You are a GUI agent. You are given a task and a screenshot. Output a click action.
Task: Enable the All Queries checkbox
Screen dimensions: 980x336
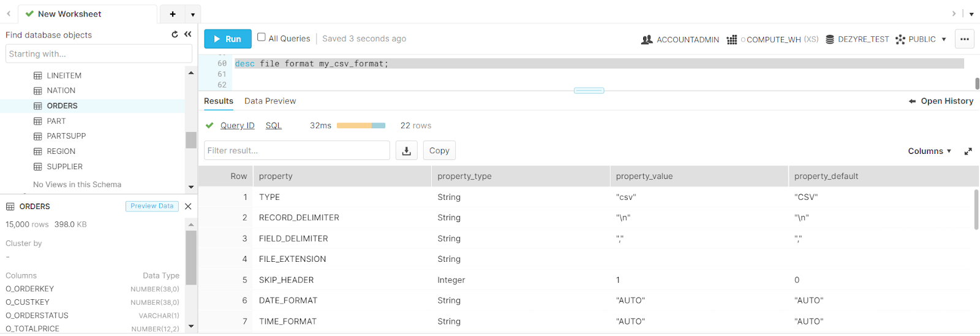[262, 37]
